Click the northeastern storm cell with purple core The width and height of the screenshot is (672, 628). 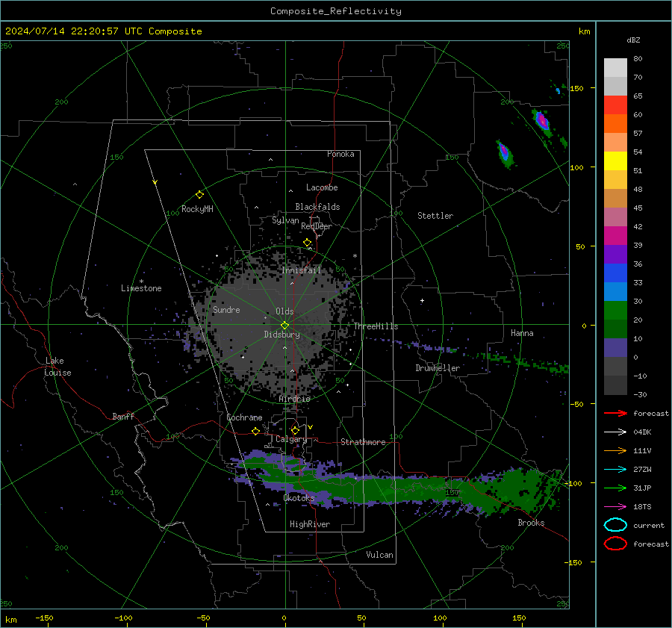[543, 121]
